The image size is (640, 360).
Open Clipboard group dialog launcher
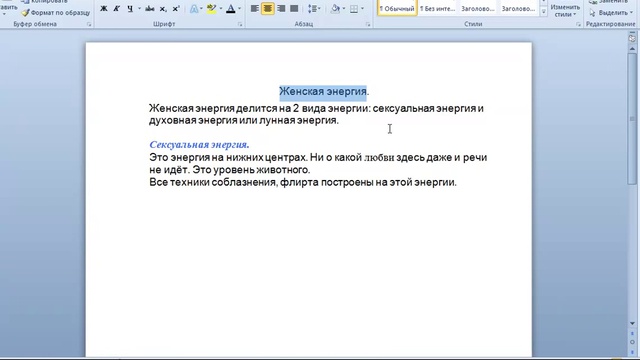(89, 24)
